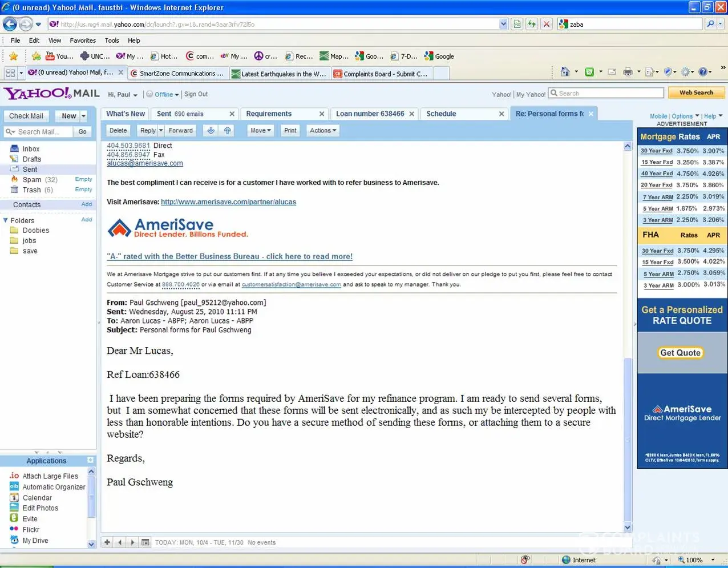
Task: Open the blue Help question icon
Action: (703, 72)
